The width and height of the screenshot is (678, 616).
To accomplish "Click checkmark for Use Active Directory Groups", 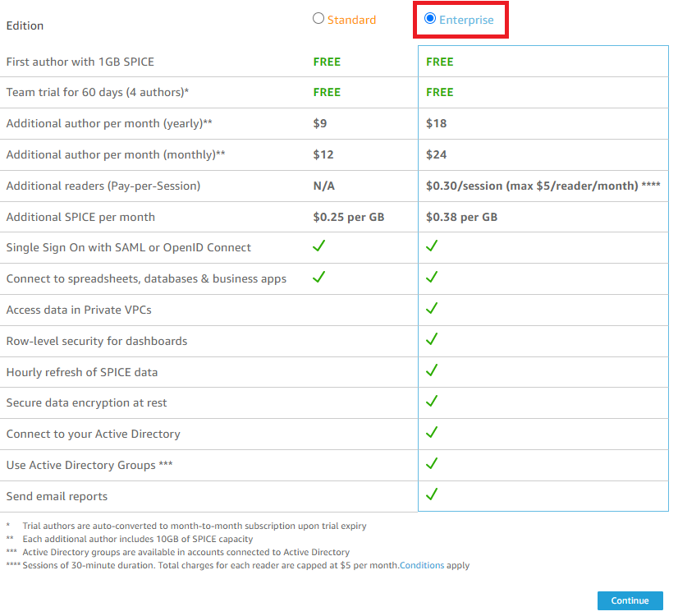I will coord(432,463).
